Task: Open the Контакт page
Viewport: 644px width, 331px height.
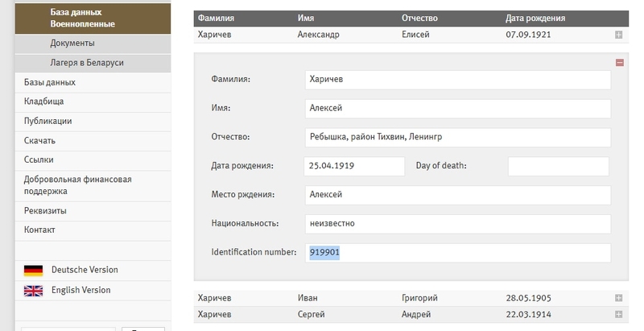Action: pyautogui.click(x=40, y=230)
